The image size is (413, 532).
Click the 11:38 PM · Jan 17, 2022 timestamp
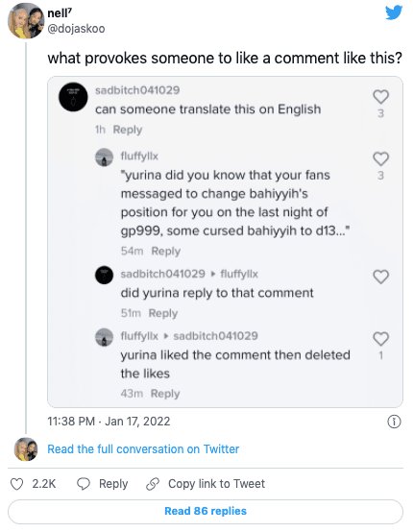coord(109,422)
